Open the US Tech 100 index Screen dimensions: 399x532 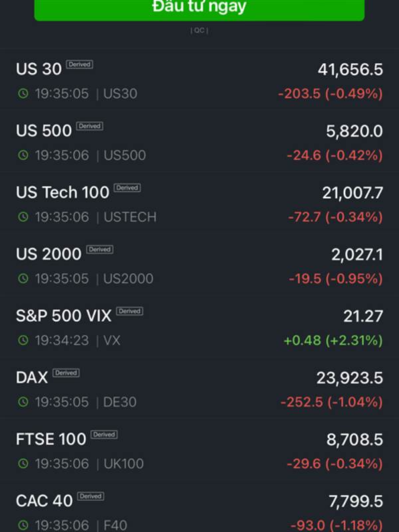(x=199, y=203)
